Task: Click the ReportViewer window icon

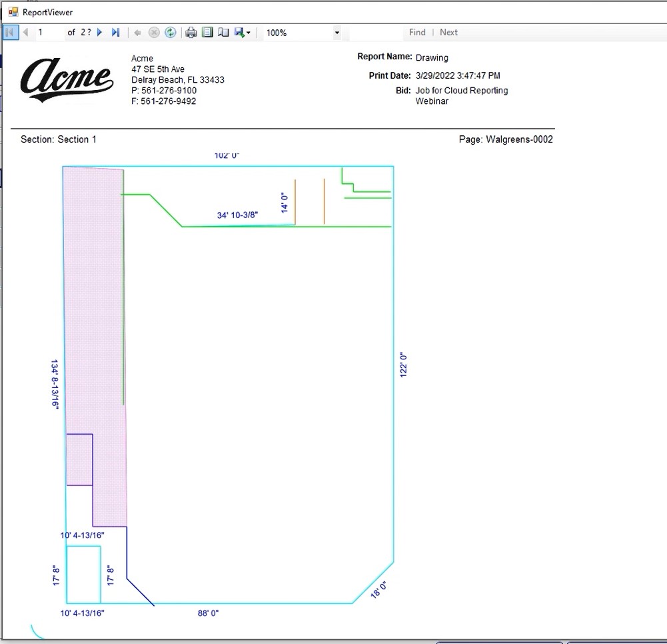Action: point(13,12)
